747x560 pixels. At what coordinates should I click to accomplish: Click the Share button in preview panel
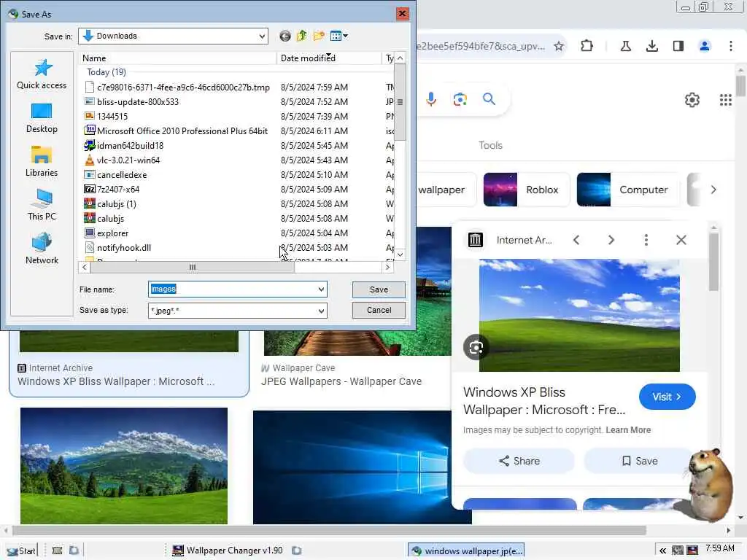tap(519, 461)
